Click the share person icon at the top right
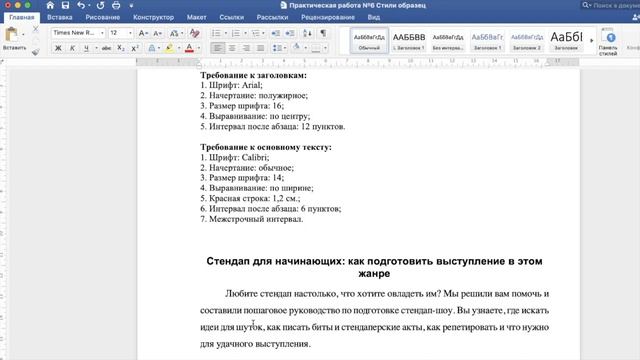Image resolution: width=640 pixels, height=360 pixels. click(636, 17)
